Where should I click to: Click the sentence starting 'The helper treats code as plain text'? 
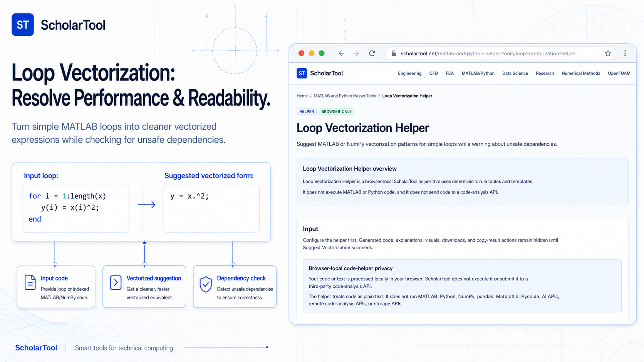434,300
